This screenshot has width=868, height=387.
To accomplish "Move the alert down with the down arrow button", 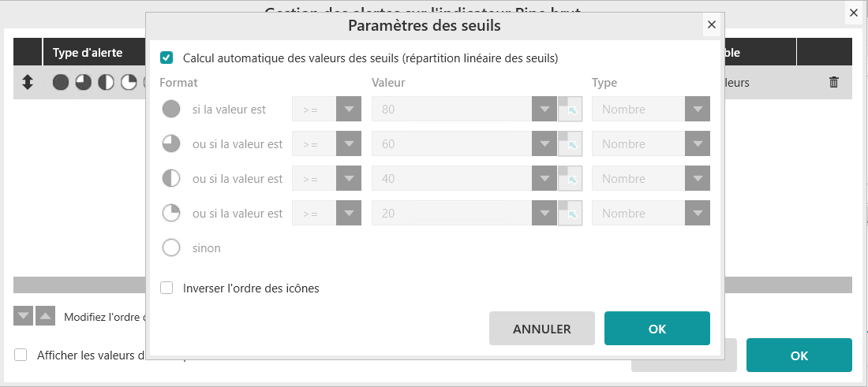I will (24, 316).
